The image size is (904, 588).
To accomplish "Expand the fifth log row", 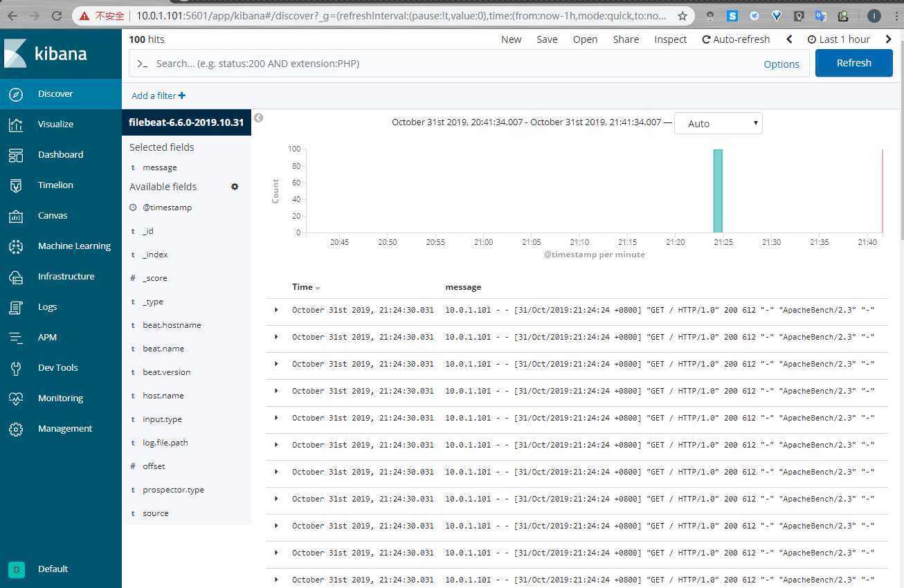I will pos(276,418).
